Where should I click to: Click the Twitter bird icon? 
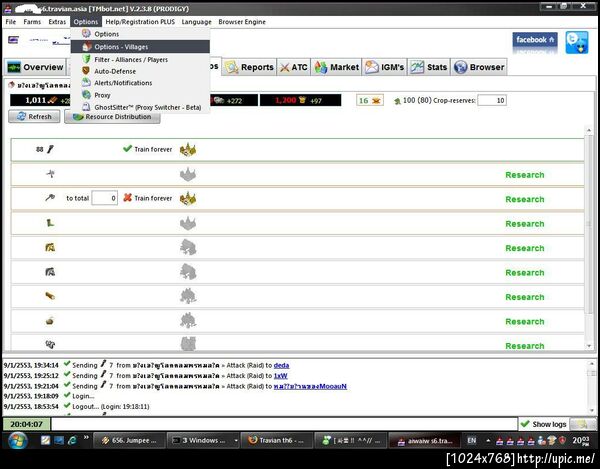tap(577, 42)
